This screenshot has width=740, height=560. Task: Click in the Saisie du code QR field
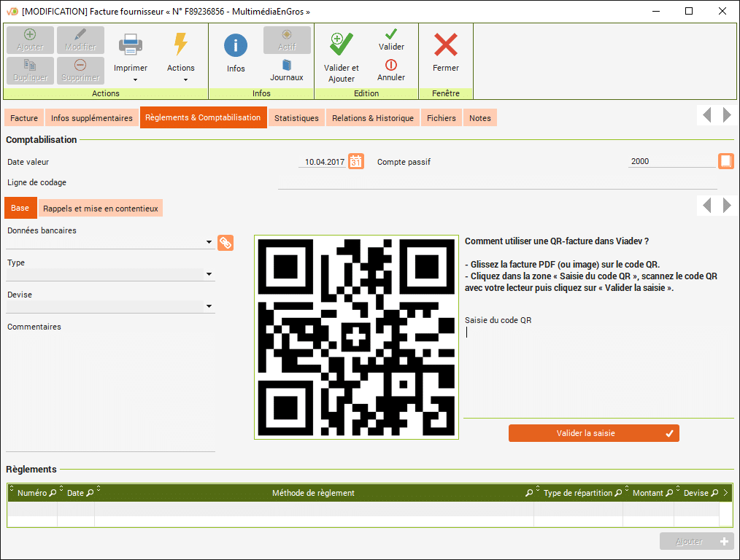pos(598,332)
